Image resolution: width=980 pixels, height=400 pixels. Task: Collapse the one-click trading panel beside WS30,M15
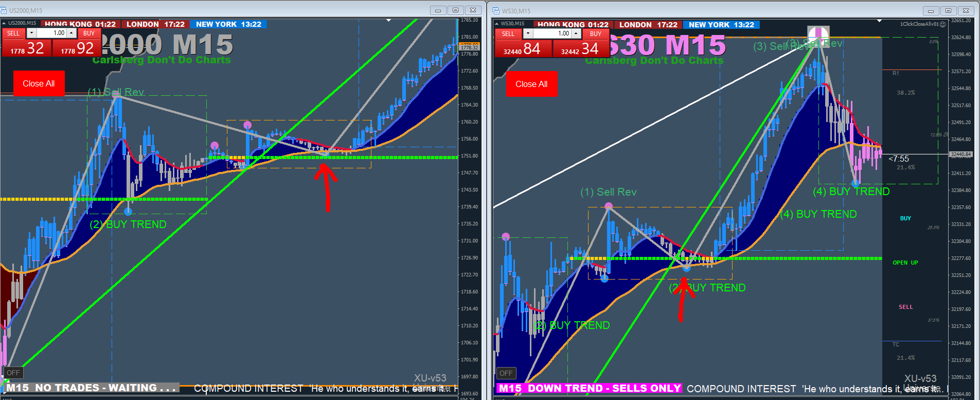(x=496, y=24)
